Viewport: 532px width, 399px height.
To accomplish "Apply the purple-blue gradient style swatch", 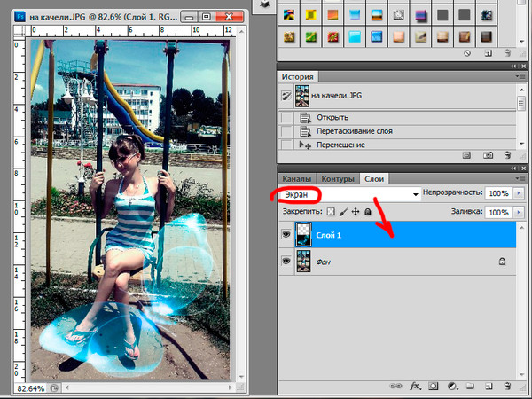I will click(420, 15).
